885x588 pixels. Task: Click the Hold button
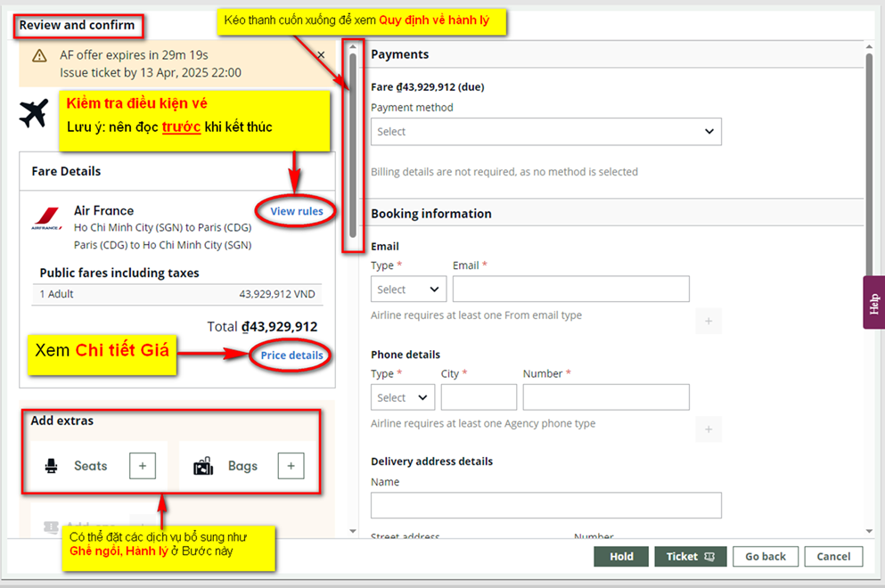pos(621,557)
